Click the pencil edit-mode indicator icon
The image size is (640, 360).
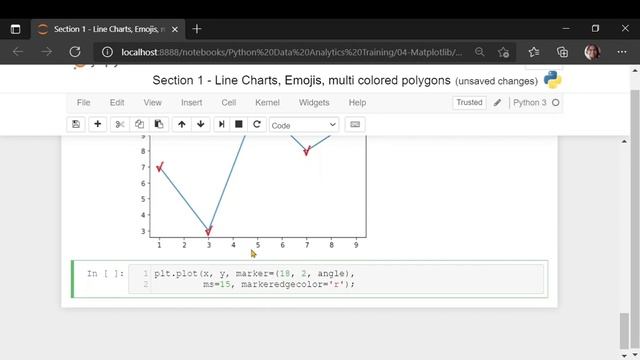(x=497, y=102)
